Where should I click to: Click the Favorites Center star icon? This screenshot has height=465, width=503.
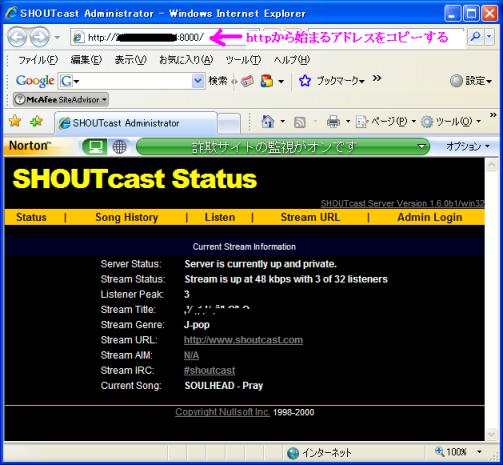coord(15,121)
